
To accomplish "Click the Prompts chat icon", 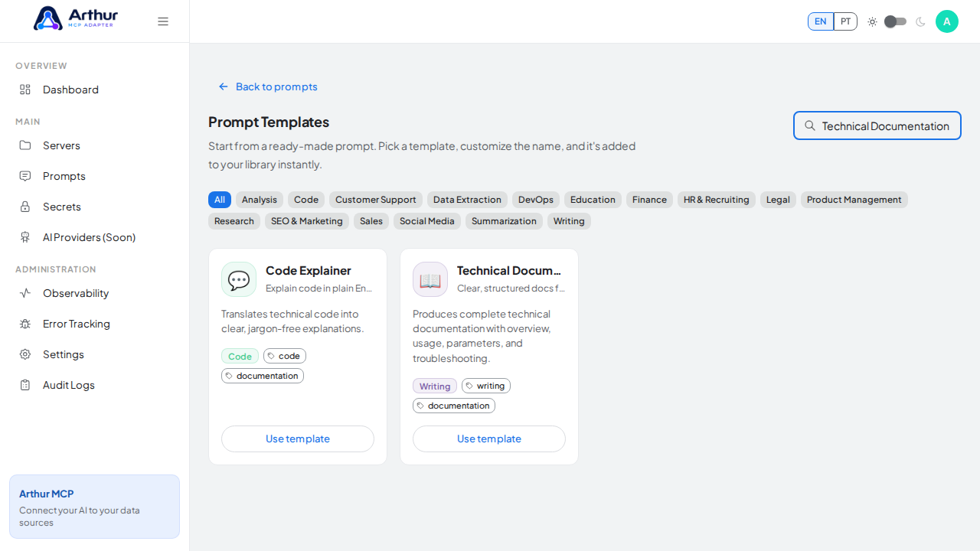I will pyautogui.click(x=25, y=176).
